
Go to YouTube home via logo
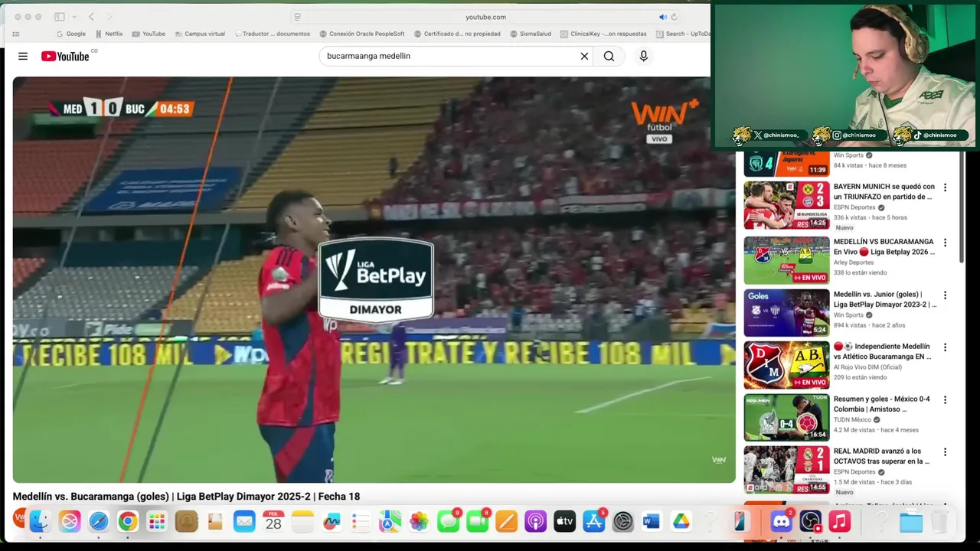tap(65, 56)
